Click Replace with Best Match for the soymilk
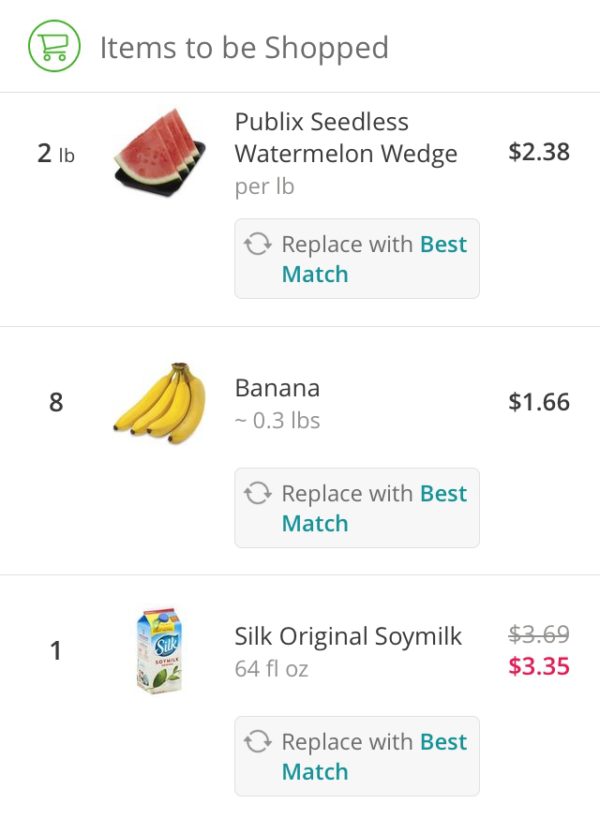This screenshot has width=600, height=819. (x=356, y=756)
